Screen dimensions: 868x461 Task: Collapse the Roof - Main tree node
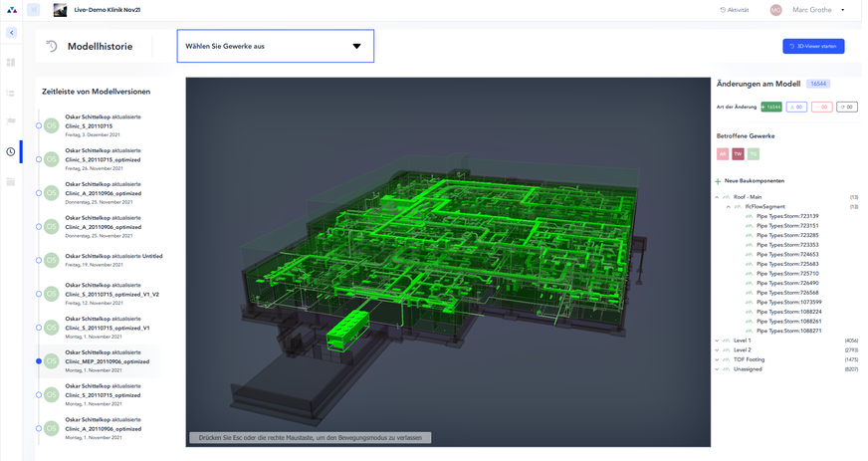[717, 197]
